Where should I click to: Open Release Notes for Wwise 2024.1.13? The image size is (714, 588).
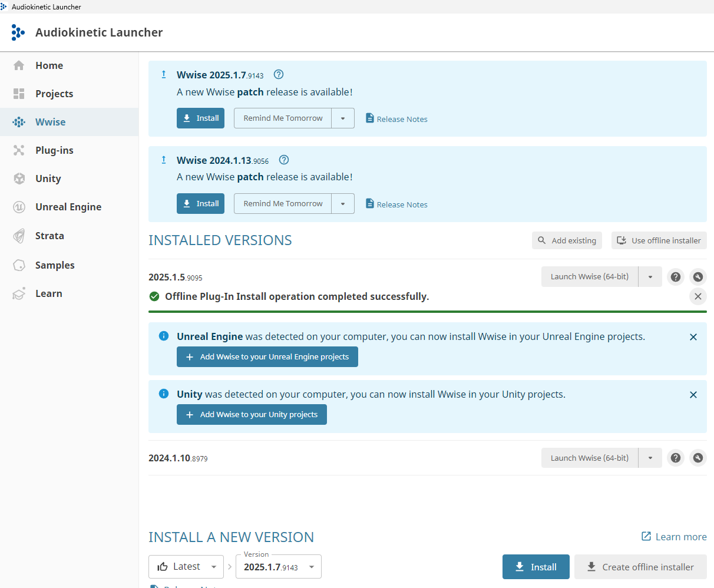pyautogui.click(x=396, y=204)
